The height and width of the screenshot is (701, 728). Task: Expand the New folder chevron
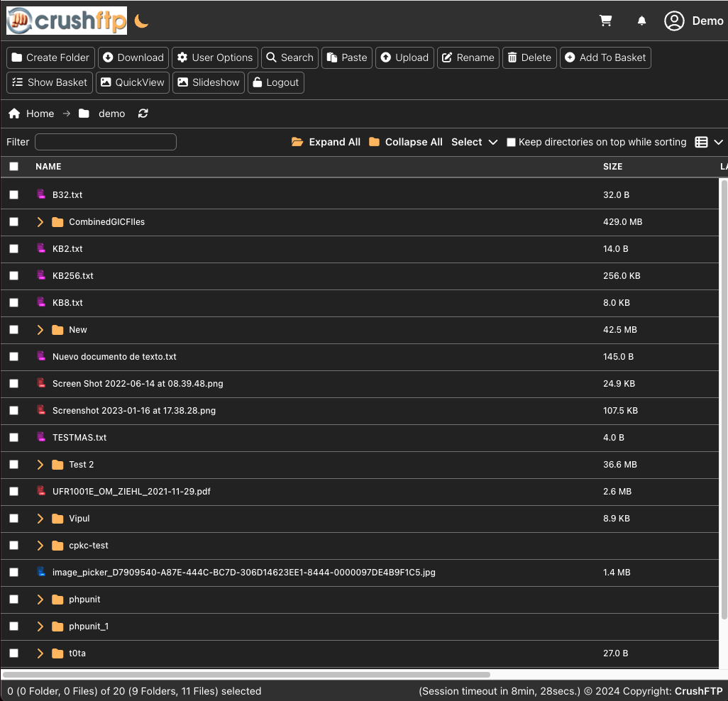click(x=40, y=330)
